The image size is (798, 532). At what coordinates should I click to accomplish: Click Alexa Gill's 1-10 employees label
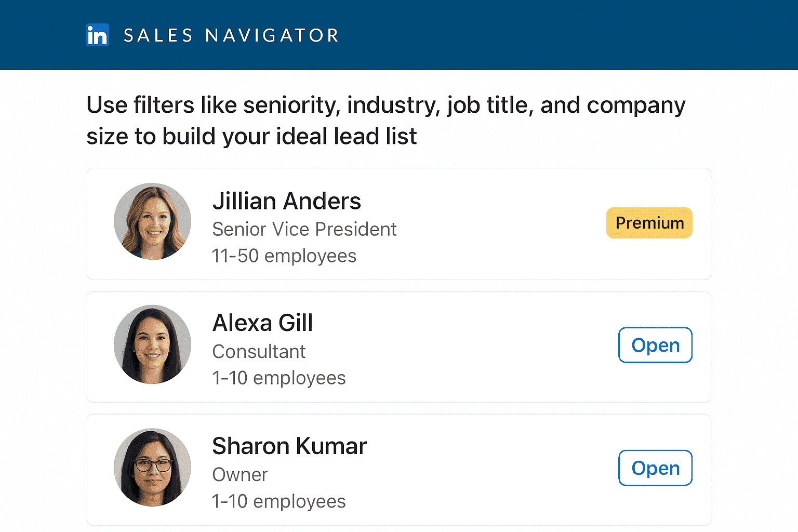[278, 378]
